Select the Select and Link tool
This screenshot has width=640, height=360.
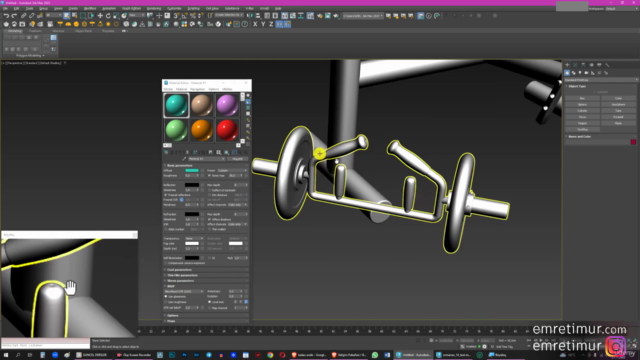click(x=23, y=16)
